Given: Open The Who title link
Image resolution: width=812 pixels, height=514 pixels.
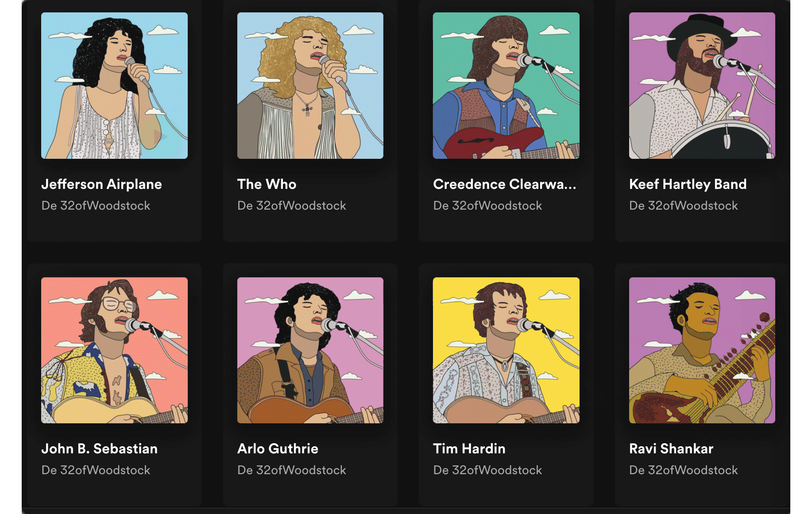Looking at the screenshot, I should 267,184.
